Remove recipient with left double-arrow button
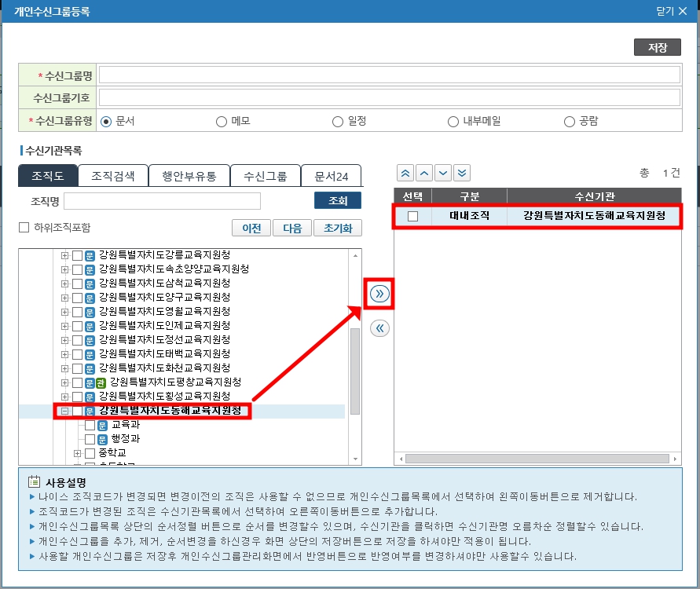Screen dimensions: 700x589 tap(379, 329)
